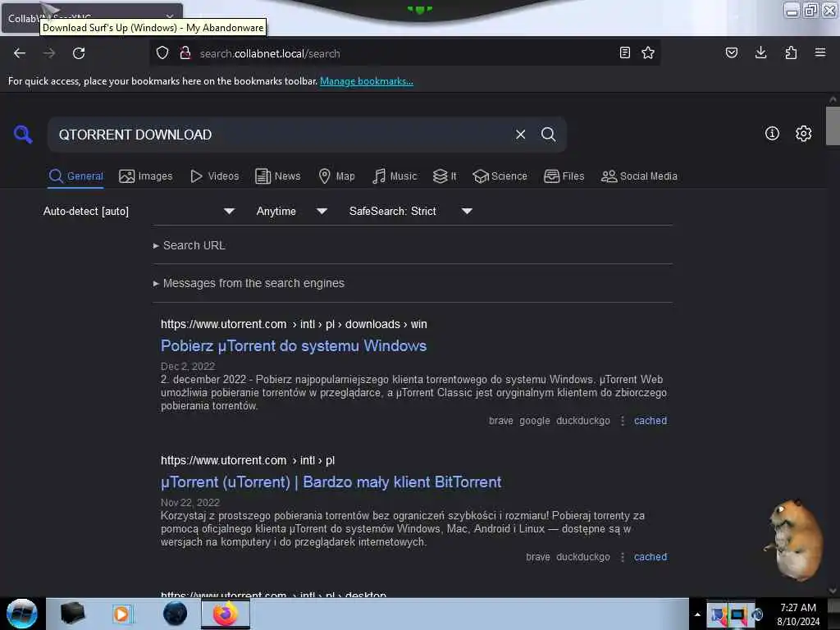Click utorrent.com downloads win URL text

pos(294,324)
